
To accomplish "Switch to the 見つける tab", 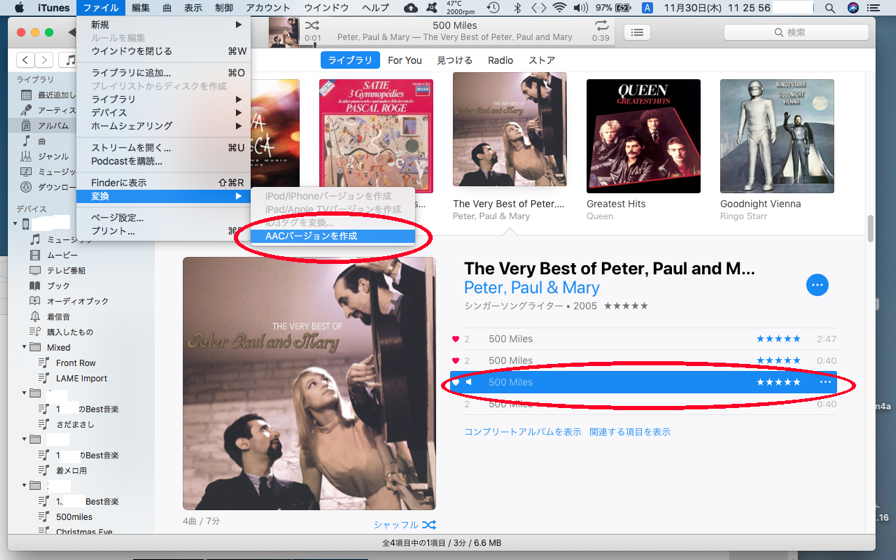I will click(x=455, y=60).
